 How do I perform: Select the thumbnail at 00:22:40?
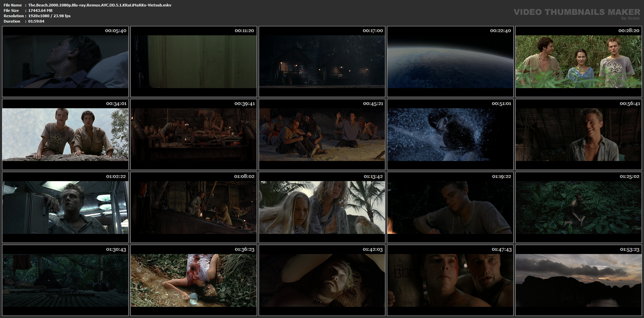pyautogui.click(x=450, y=61)
